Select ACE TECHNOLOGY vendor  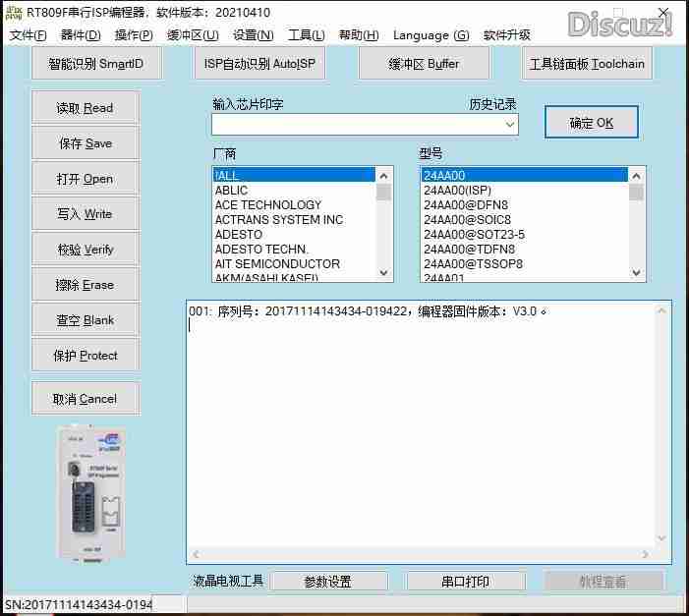(x=294, y=204)
